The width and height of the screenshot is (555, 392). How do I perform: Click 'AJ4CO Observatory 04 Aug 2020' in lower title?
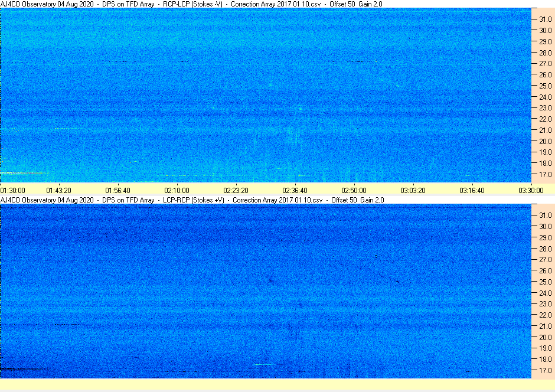[47, 200]
